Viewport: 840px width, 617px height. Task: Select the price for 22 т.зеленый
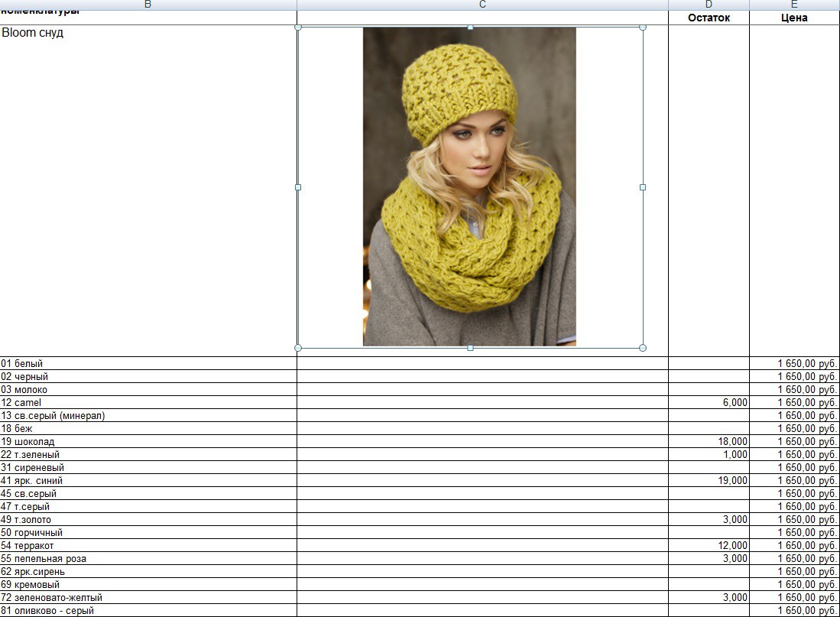[x=794, y=455]
